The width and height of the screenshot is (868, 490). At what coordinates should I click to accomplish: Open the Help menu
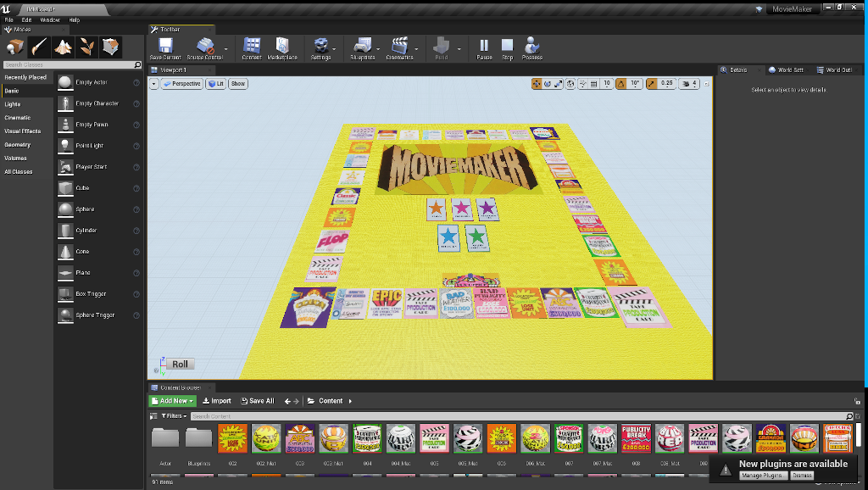75,20
